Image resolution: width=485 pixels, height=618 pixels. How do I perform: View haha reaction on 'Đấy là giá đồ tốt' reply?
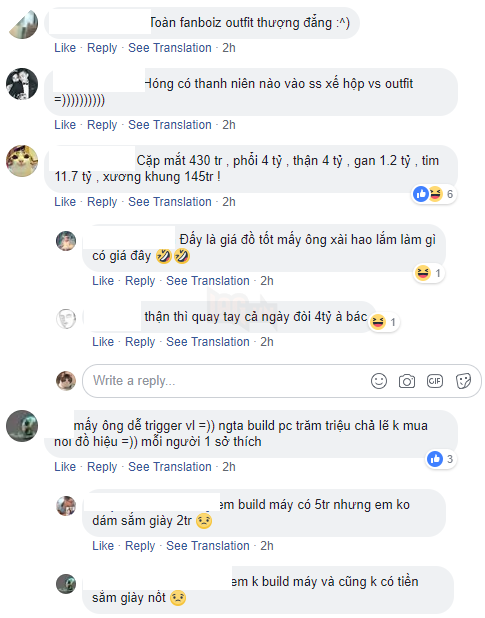click(429, 273)
